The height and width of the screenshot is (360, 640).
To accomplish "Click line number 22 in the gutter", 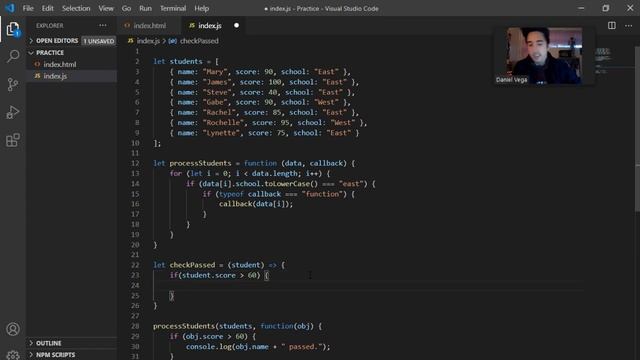I will [x=135, y=265].
